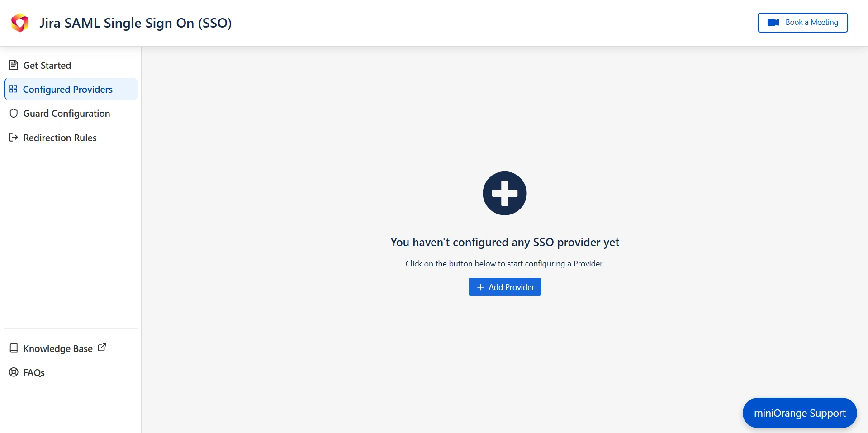
Task: Click the external link icon beside Knowledge Base
Action: point(102,347)
